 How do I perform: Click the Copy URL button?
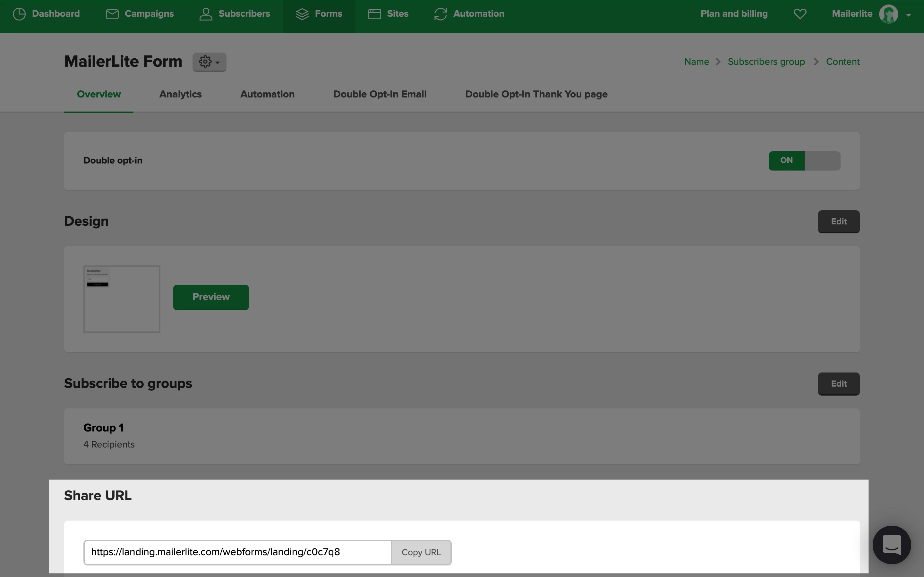(421, 552)
